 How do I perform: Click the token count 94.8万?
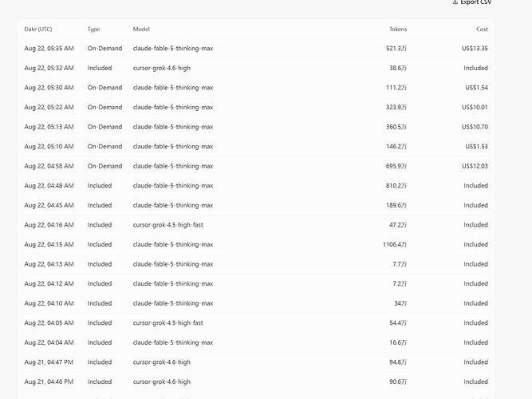click(398, 362)
